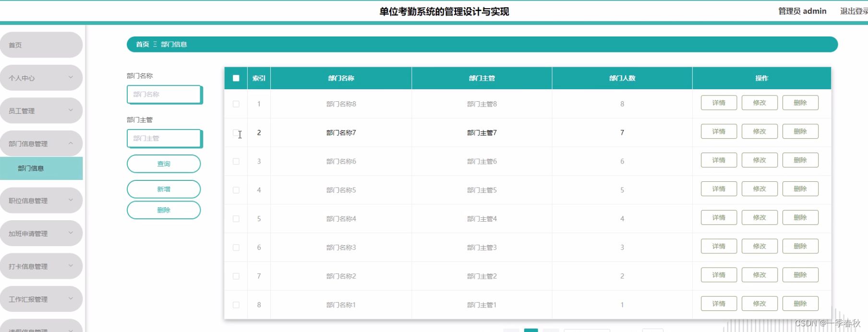This screenshot has width=868, height=332.
Task: Click the 部门人数 column header
Action: 622,78
